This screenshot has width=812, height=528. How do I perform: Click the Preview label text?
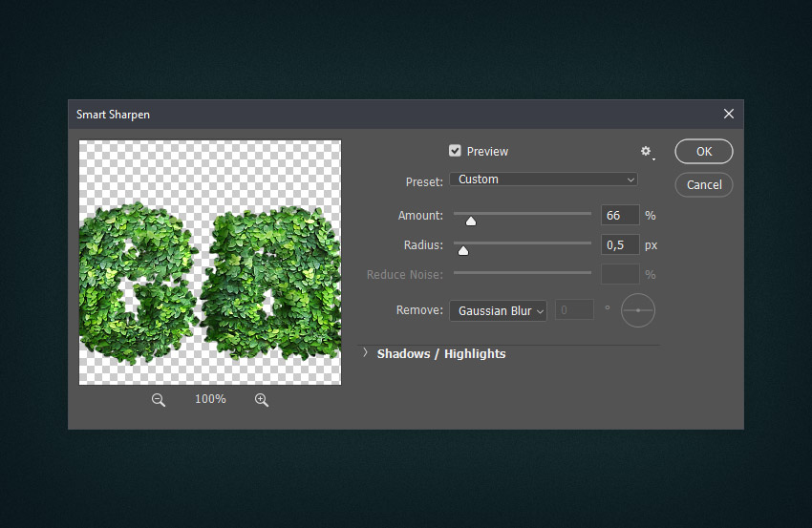point(487,152)
